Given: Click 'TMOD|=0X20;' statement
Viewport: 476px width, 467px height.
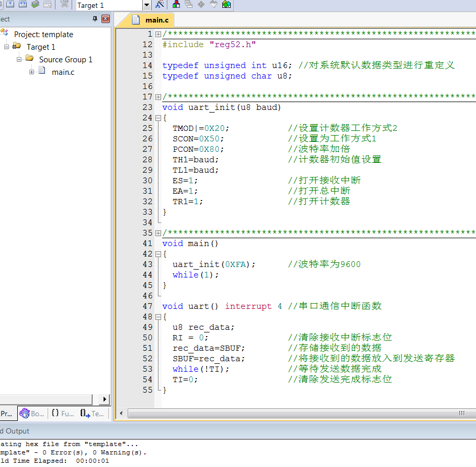Looking at the screenshot, I should (x=201, y=128).
